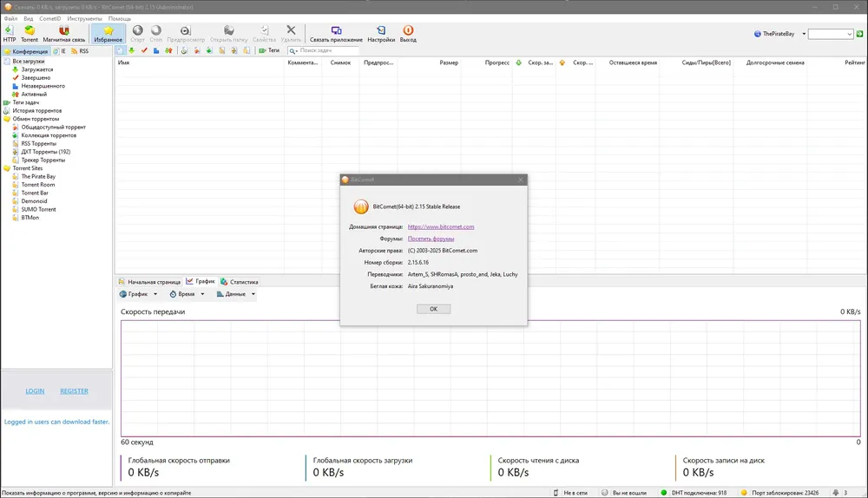Click the Поиск задач search field
Screen dimensions: 868x498
(323, 50)
